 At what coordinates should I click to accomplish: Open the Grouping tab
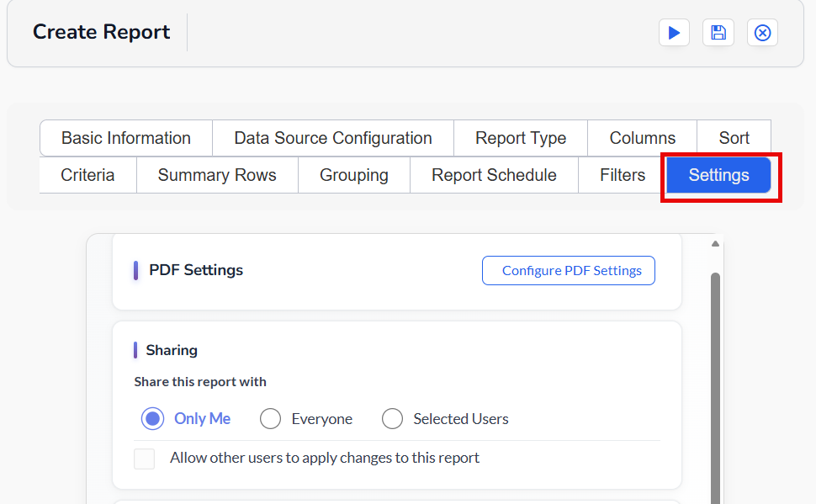(x=354, y=175)
